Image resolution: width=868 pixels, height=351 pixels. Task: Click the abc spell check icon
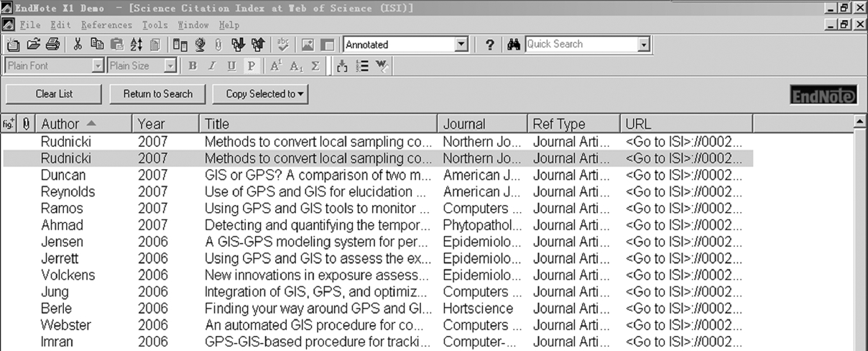tap(283, 45)
